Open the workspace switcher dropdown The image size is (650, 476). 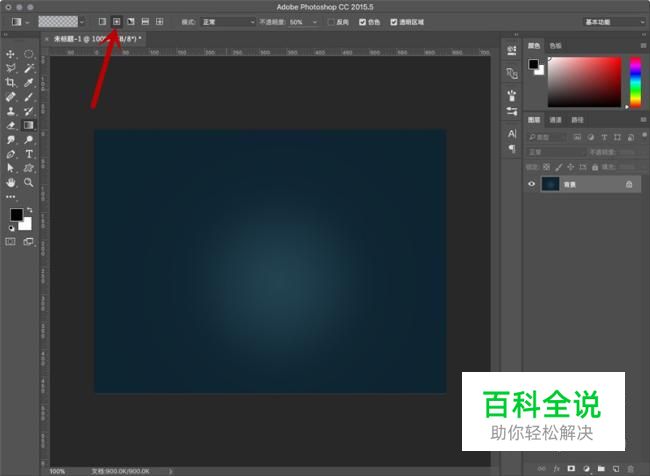pos(614,22)
